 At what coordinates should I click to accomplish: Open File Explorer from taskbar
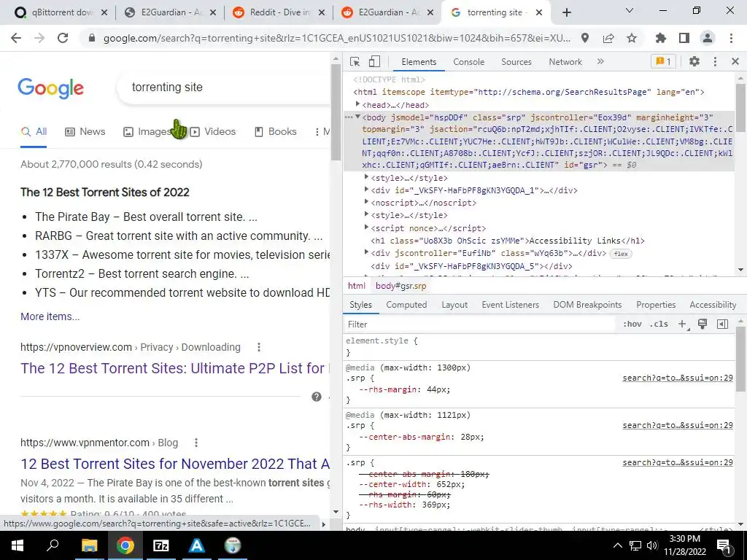pos(89,545)
